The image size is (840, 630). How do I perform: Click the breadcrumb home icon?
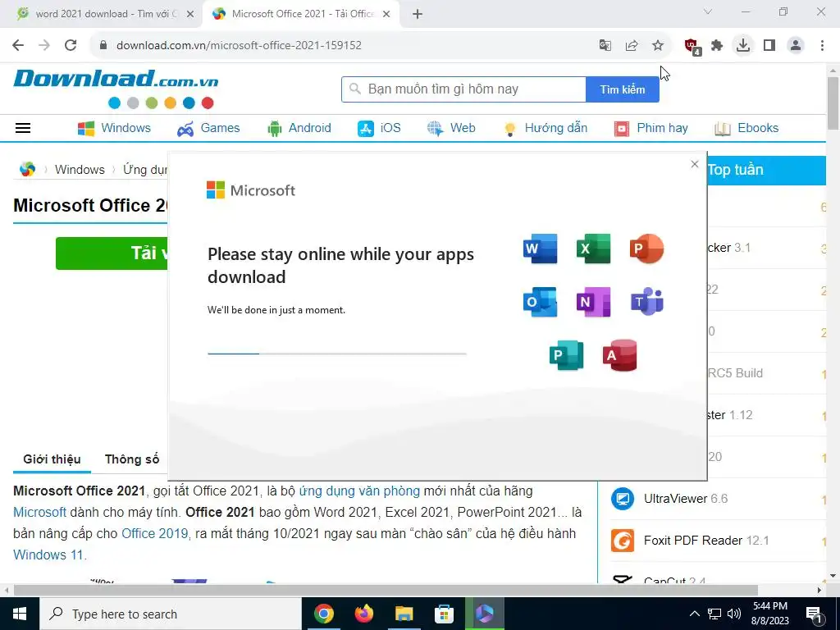(x=27, y=169)
